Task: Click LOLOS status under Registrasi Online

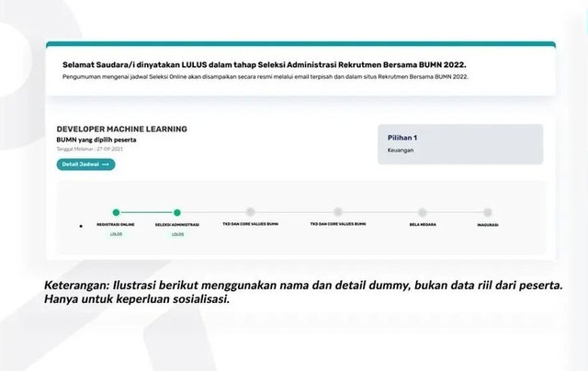Action: point(116,234)
